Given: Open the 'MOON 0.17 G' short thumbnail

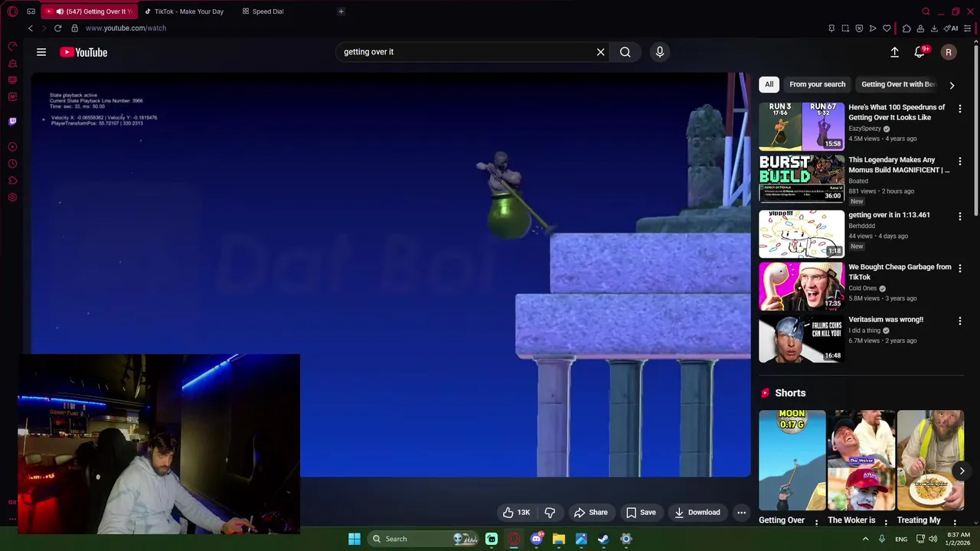Looking at the screenshot, I should (x=792, y=460).
